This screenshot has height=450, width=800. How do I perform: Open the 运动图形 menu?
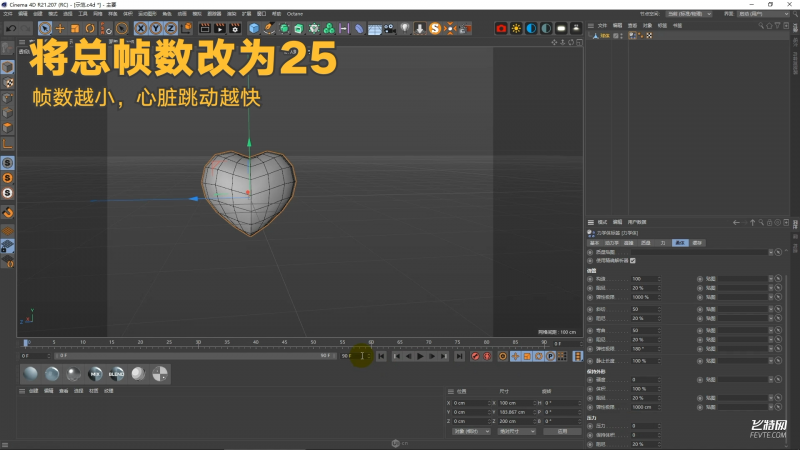pyautogui.click(x=147, y=14)
